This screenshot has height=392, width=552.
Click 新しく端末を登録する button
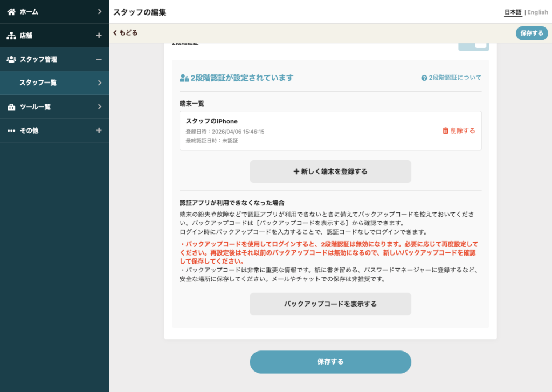pos(330,171)
